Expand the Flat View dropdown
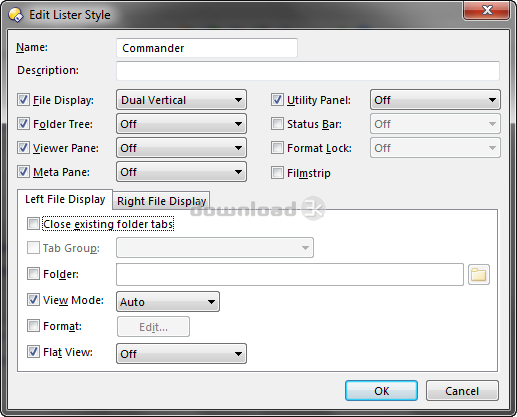Image resolution: width=517 pixels, height=417 pixels. (x=181, y=354)
